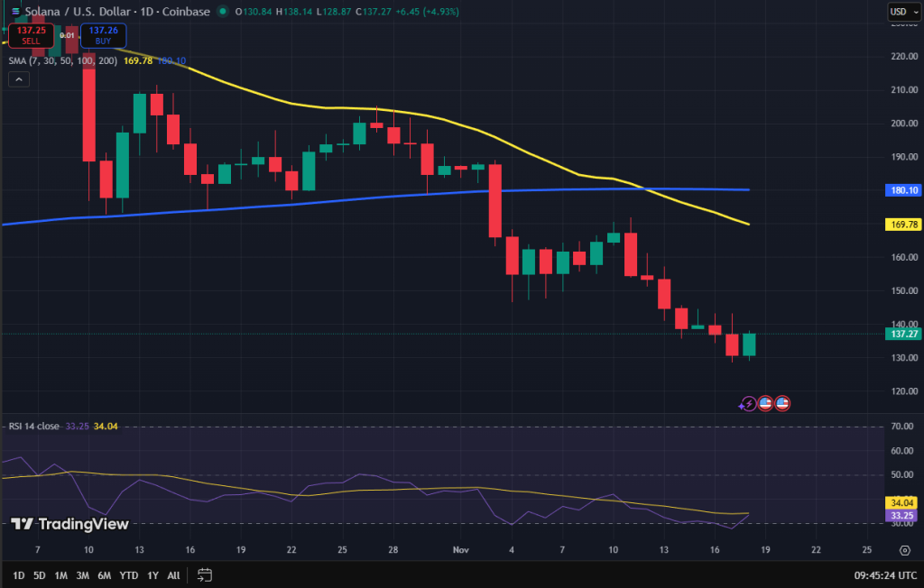The width and height of the screenshot is (924, 588).
Task: Click the yellow 169.78 price axis label
Action: (x=903, y=225)
